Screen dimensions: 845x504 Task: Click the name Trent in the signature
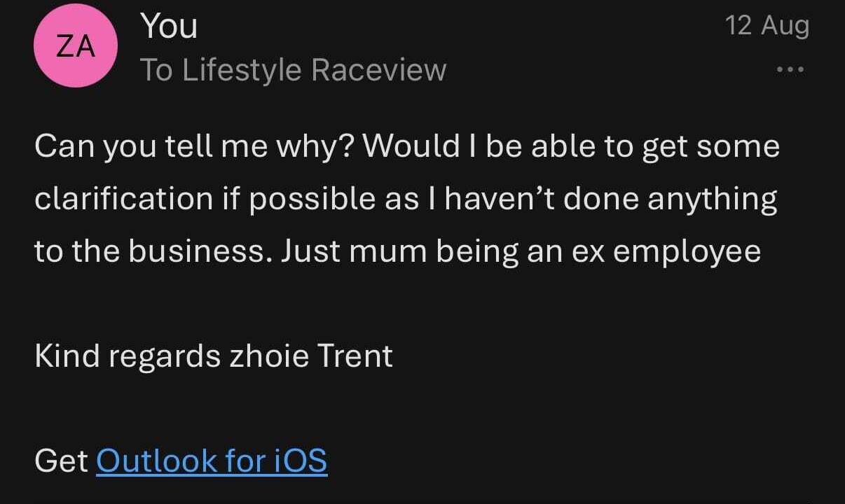355,356
